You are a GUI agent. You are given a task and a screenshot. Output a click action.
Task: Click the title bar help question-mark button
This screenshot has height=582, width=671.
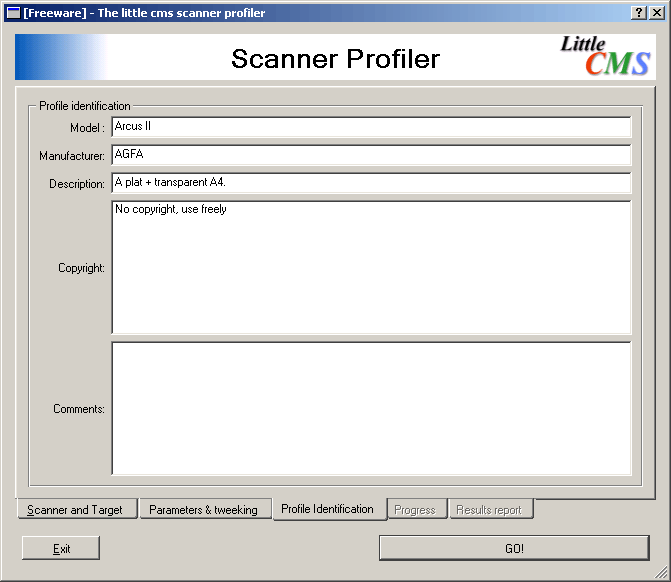click(638, 13)
